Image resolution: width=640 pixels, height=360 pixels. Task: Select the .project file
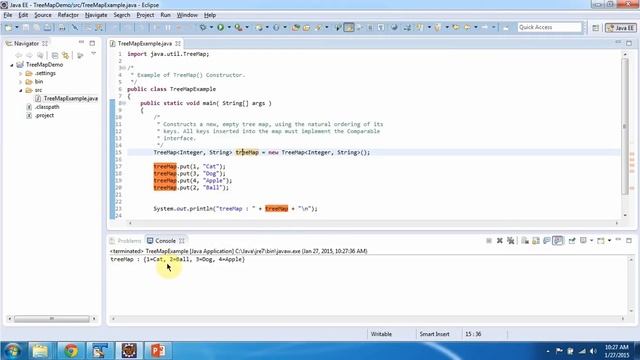[x=44, y=116]
